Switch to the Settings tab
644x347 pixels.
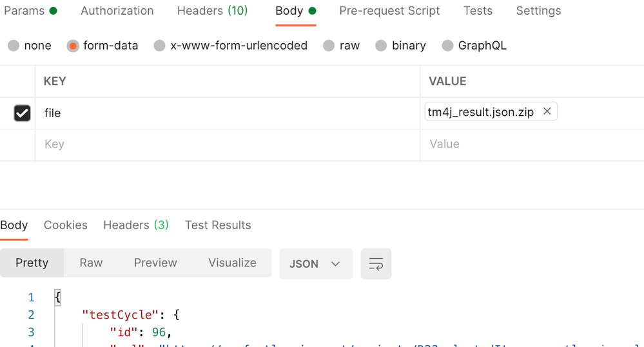click(x=538, y=11)
